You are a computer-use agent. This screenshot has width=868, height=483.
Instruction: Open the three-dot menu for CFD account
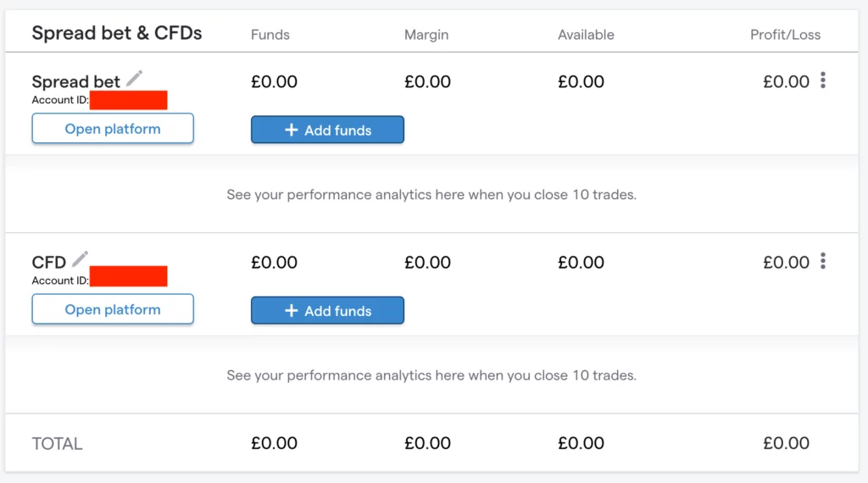coord(823,262)
